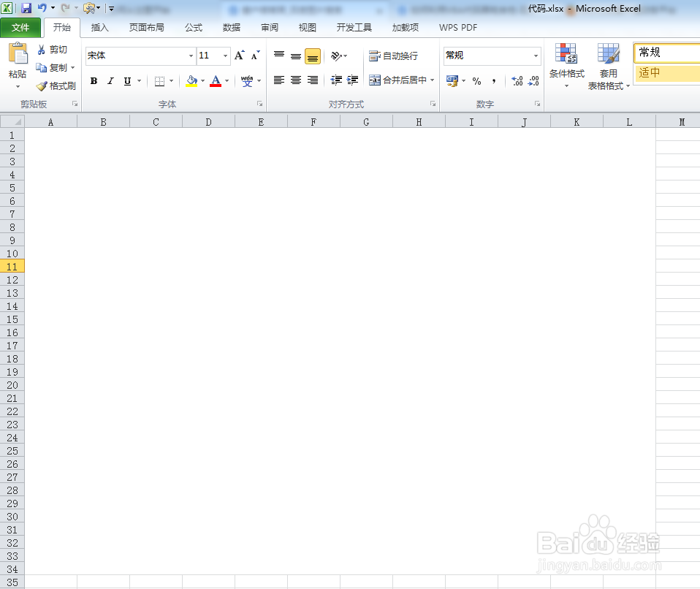This screenshot has width=700, height=589.
Task: Expand merge and center dropdown arrow
Action: 432,80
